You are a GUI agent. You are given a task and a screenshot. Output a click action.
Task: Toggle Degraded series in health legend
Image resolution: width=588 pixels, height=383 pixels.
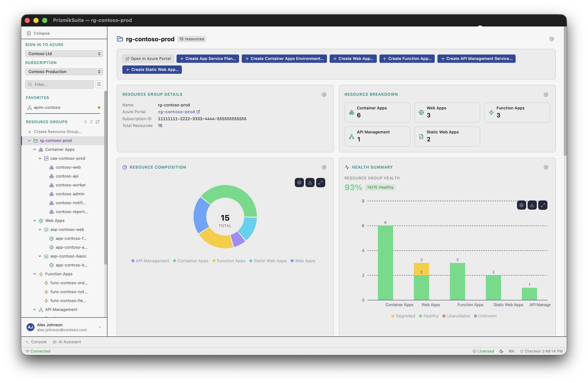(403, 316)
